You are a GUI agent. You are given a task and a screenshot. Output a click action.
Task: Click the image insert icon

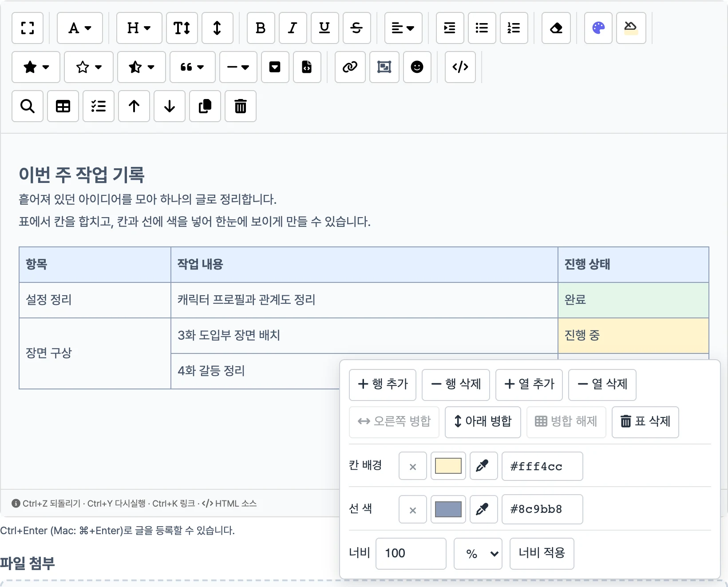(x=384, y=67)
